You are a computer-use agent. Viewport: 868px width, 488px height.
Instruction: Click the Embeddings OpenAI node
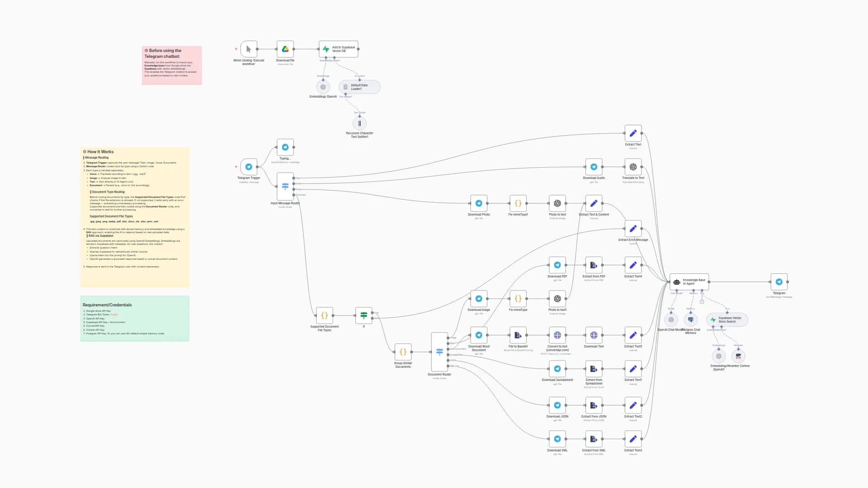323,87
